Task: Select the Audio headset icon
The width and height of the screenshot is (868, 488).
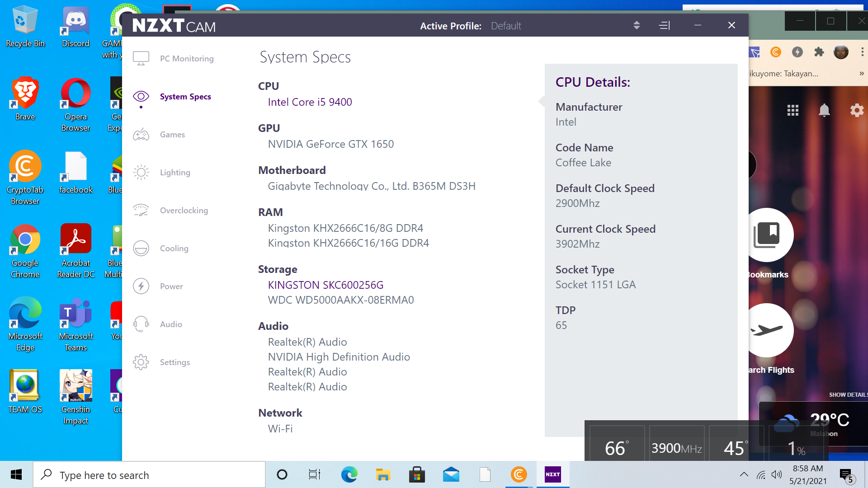Action: (x=141, y=324)
